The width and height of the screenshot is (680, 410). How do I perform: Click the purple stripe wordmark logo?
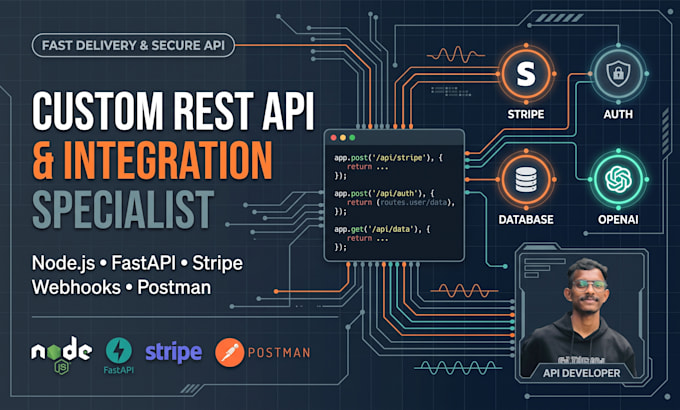173,352
